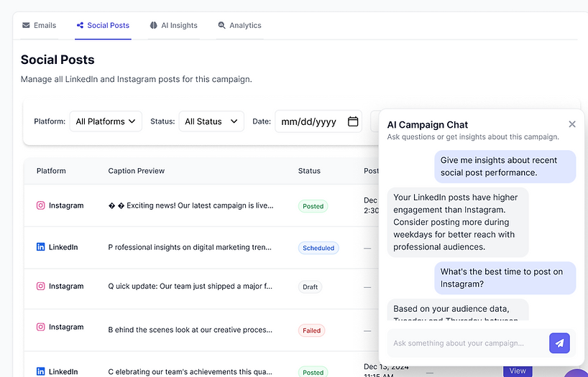Viewport: 588px width, 377px height.
Task: Send the chat message with paper-plane button
Action: (559, 343)
